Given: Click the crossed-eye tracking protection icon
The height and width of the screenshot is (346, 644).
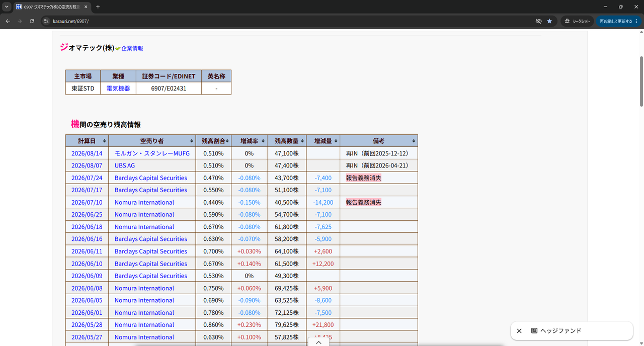Looking at the screenshot, I should coord(538,21).
